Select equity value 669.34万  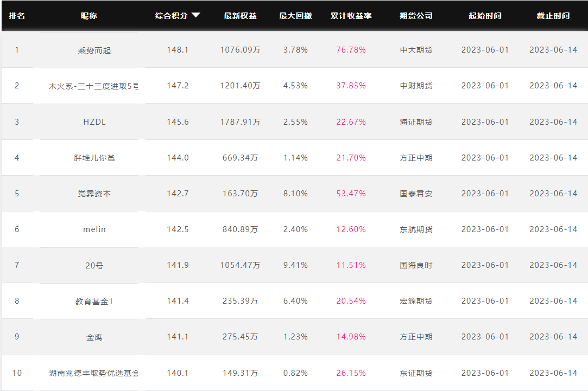click(240, 158)
